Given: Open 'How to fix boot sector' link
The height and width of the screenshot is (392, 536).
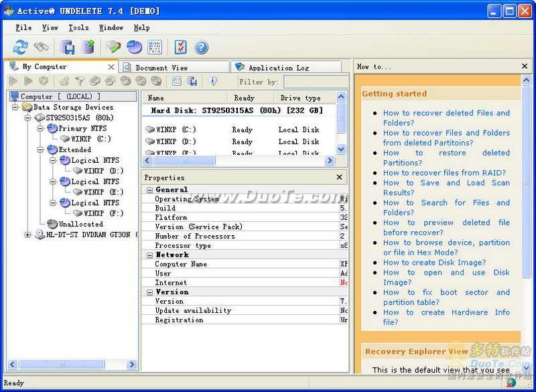Looking at the screenshot, I should 446,298.
